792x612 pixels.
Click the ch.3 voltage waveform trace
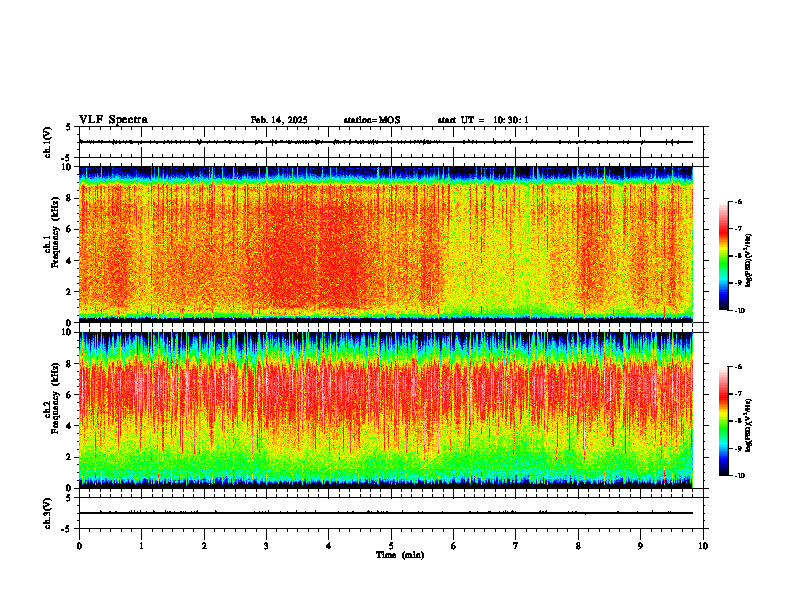[386, 513]
